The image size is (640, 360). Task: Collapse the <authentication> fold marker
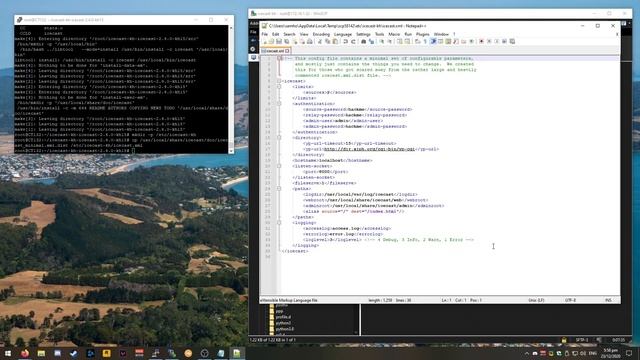coord(279,104)
